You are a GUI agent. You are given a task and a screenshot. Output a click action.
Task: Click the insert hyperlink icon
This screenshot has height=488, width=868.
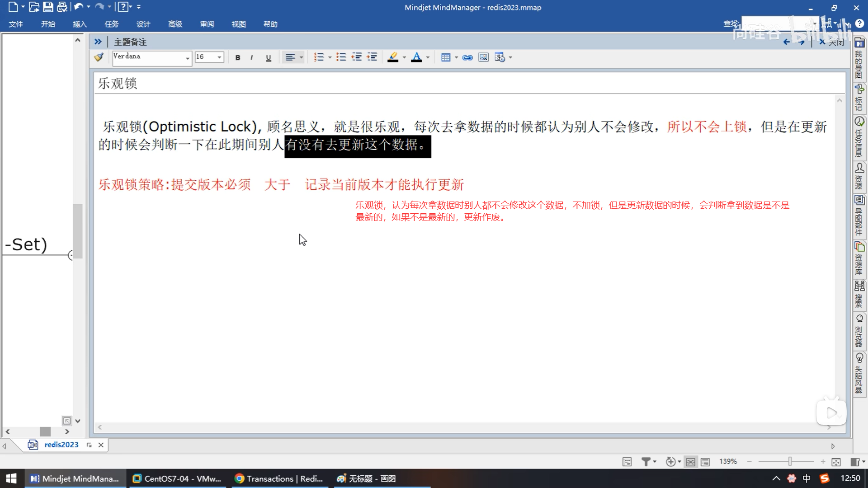tap(467, 57)
